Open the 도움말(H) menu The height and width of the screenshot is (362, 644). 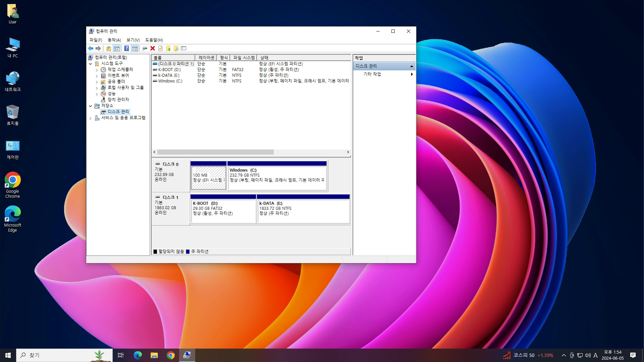pyautogui.click(x=154, y=40)
